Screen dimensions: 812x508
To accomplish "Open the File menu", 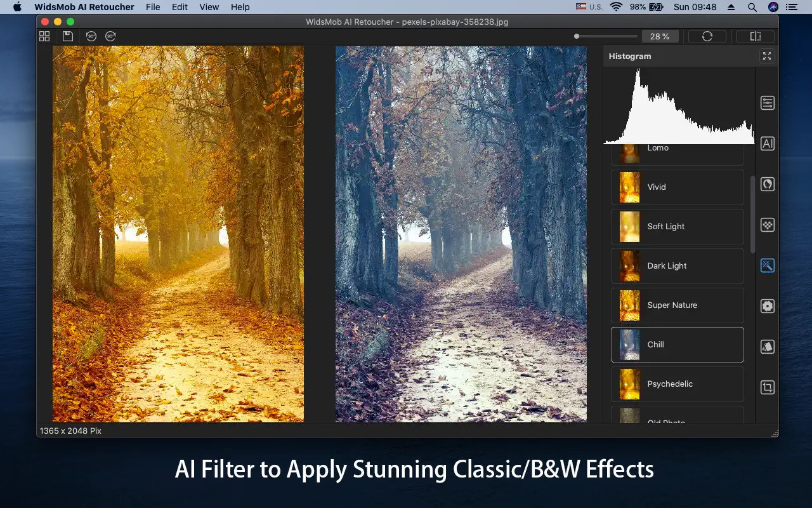I will pos(153,7).
